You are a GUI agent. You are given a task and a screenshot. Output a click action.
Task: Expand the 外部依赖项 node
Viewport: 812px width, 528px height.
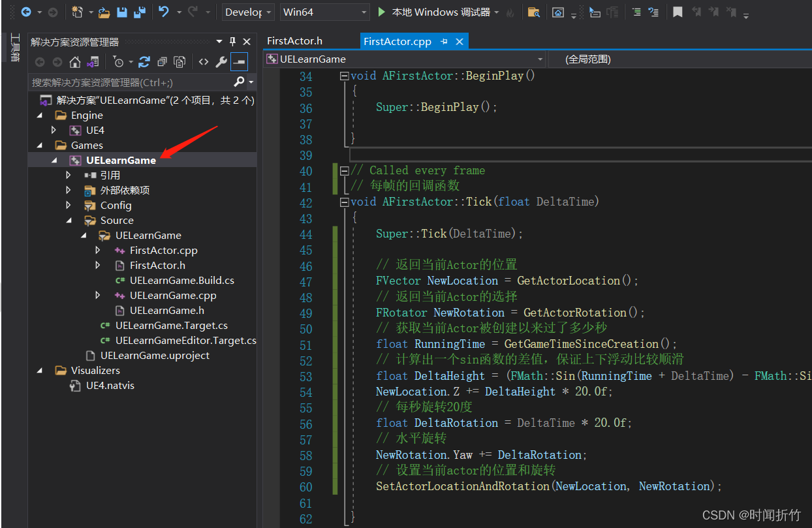69,190
